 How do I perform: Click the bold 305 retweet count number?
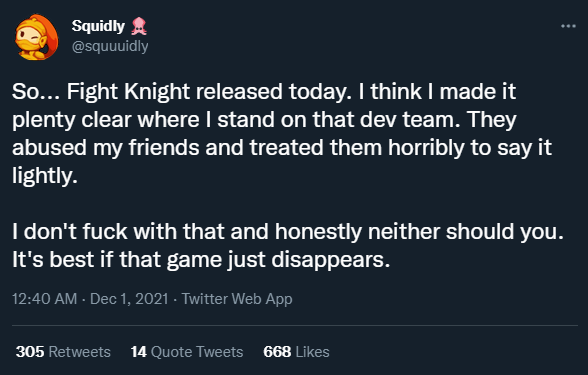click(30, 352)
